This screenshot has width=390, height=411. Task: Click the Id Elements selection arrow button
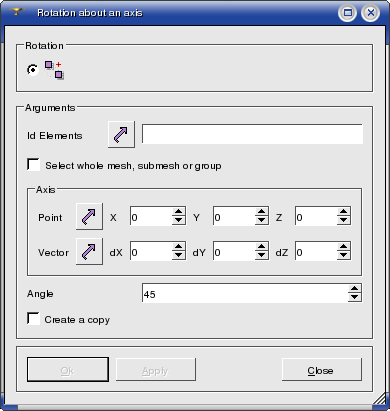point(121,134)
